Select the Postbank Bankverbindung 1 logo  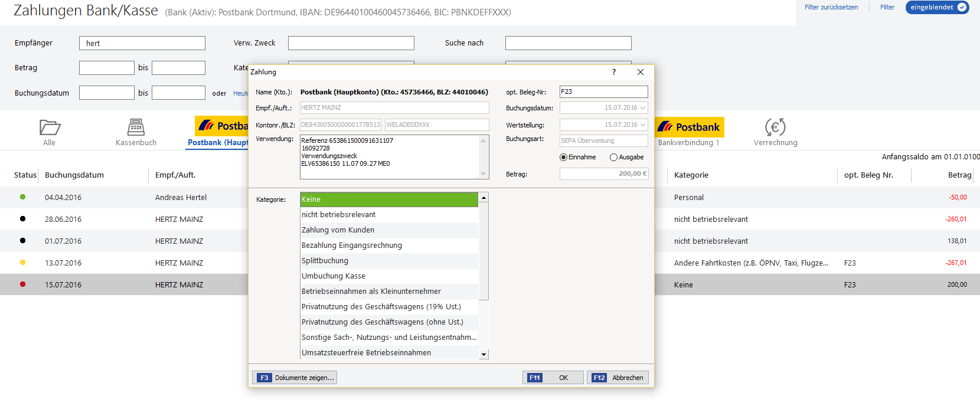click(x=690, y=127)
